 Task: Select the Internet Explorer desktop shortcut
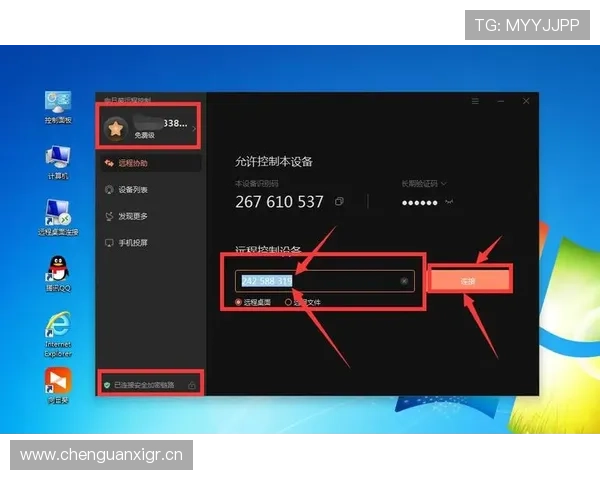(x=58, y=335)
